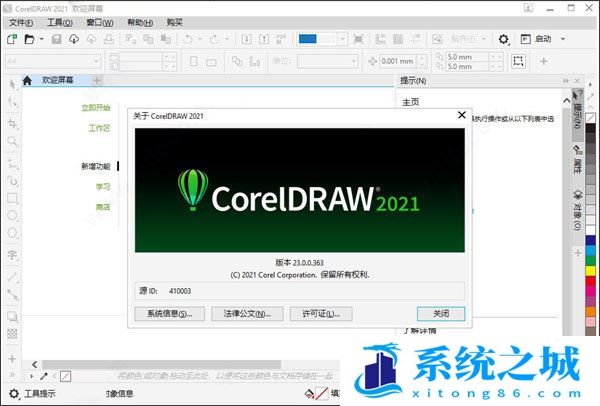Pick the dark blue palette swatch
Image resolution: width=600 pixels, height=406 pixels.
(x=590, y=240)
